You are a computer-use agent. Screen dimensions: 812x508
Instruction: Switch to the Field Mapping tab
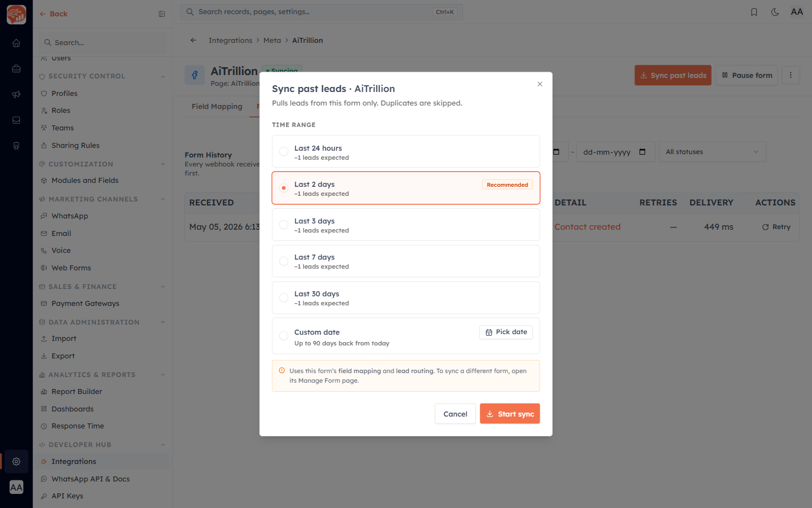pyautogui.click(x=217, y=107)
